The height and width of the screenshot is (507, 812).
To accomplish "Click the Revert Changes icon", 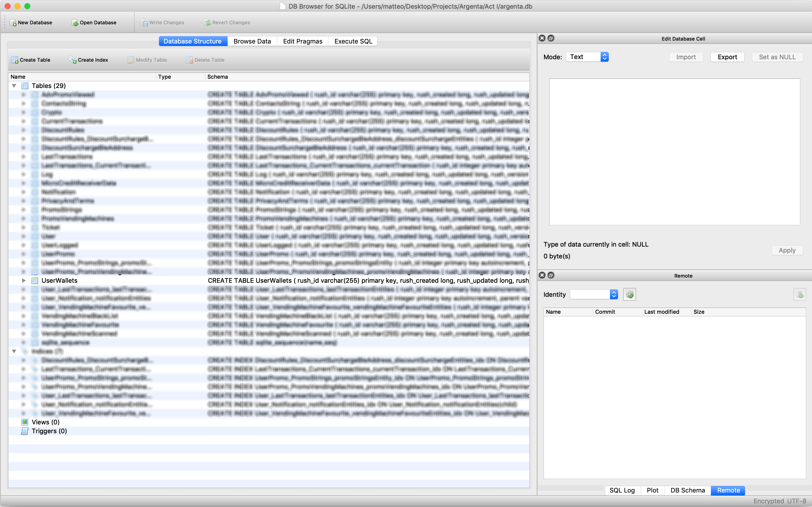I will (x=207, y=23).
